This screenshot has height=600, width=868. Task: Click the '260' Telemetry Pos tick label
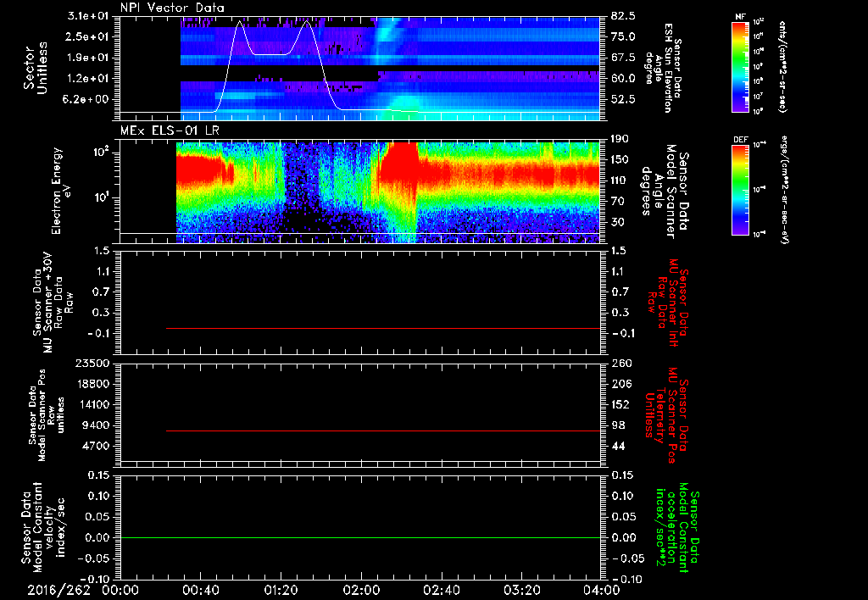click(620, 364)
